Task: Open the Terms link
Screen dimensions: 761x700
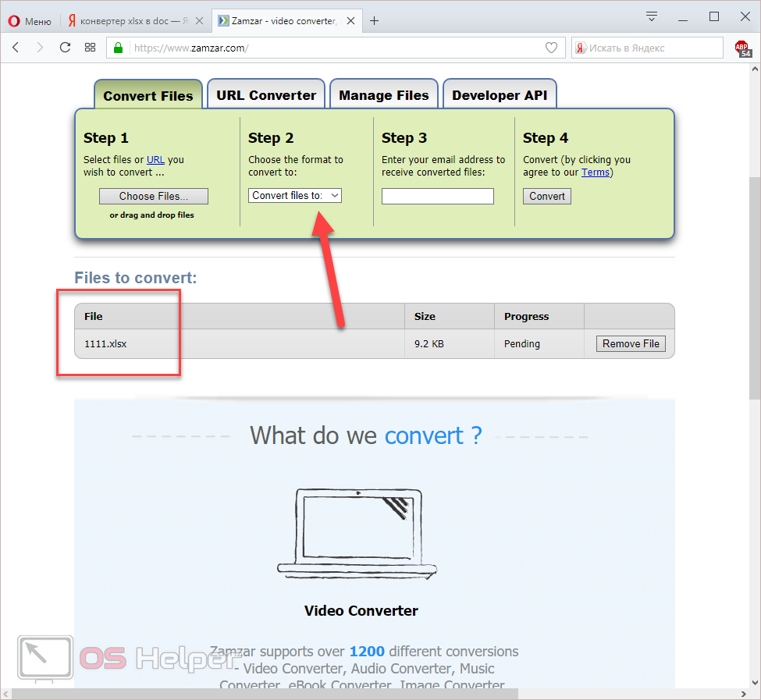Action: tap(595, 172)
